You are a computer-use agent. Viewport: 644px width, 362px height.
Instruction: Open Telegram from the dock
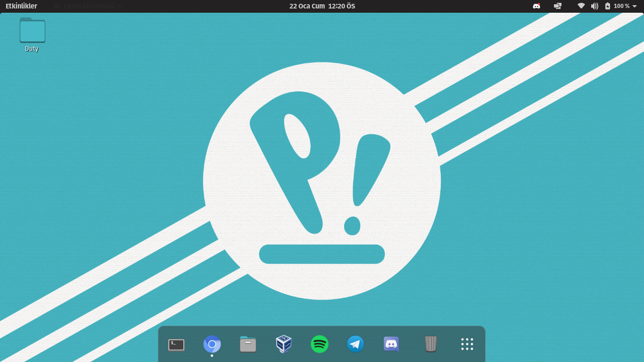pyautogui.click(x=355, y=344)
